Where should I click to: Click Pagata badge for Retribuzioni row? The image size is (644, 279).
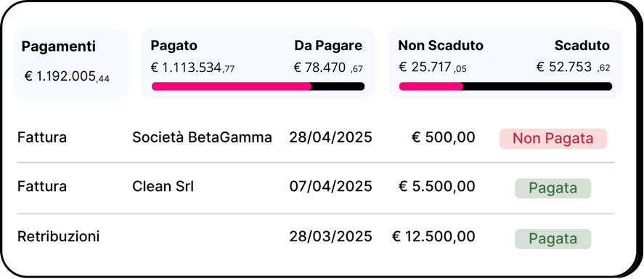tap(553, 239)
